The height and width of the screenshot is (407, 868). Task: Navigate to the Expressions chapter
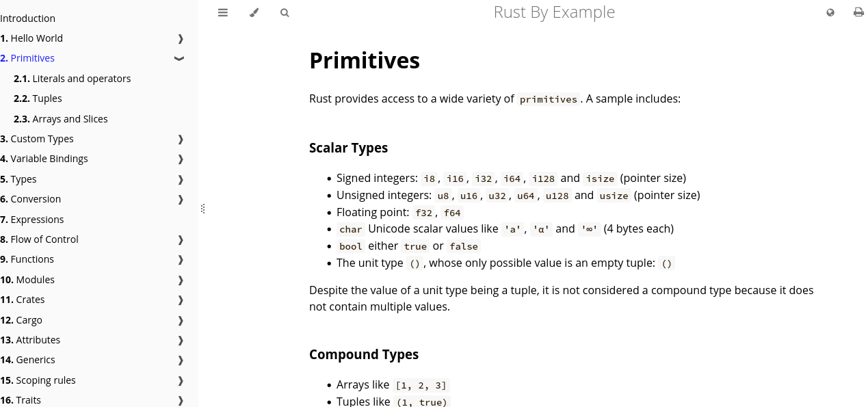(37, 220)
